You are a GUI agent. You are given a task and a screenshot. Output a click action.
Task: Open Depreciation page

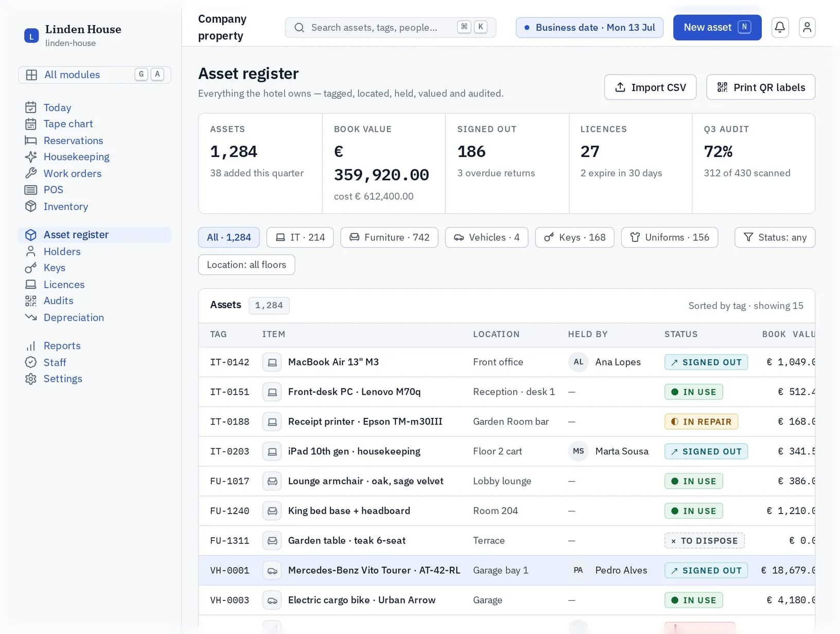[x=95, y=318]
